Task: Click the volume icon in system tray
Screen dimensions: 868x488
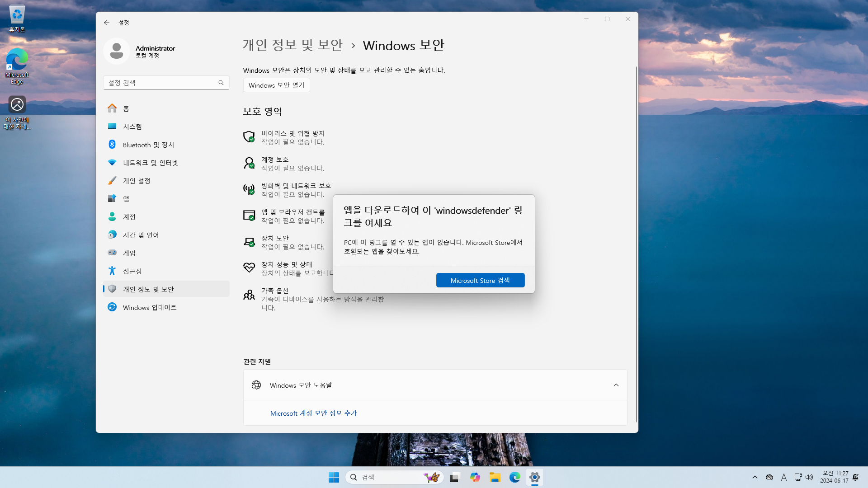Action: [x=809, y=477]
